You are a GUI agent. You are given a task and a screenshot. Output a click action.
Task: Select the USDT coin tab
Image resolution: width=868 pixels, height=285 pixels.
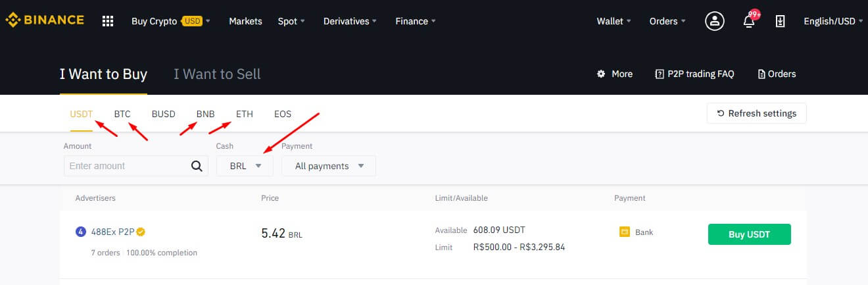coord(82,114)
